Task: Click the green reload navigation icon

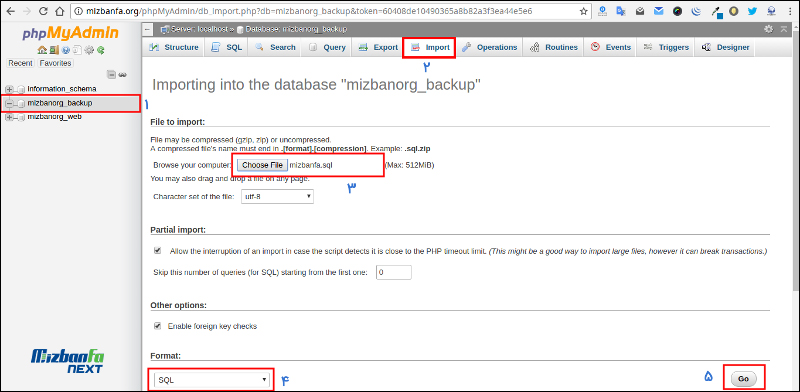Action: [101, 50]
